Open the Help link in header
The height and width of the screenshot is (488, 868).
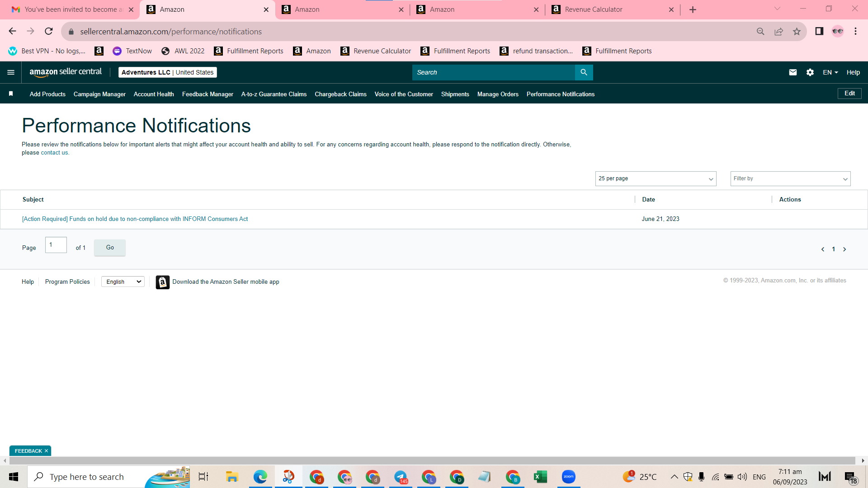point(853,72)
